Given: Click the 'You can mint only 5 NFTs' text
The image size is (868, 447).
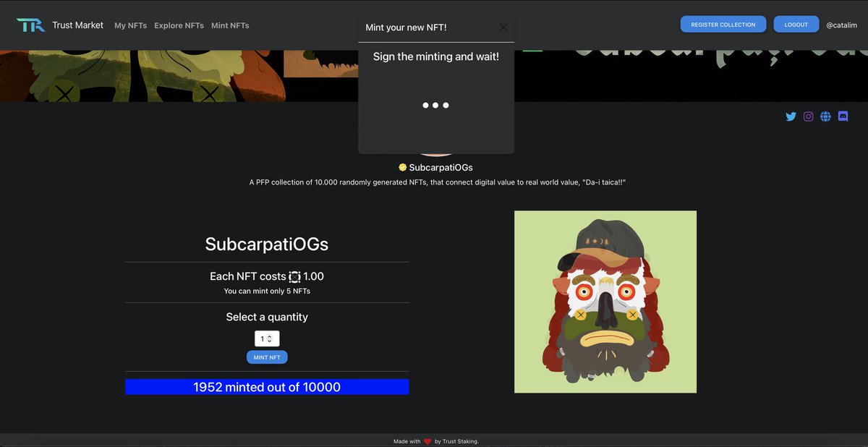Looking at the screenshot, I should tap(267, 291).
